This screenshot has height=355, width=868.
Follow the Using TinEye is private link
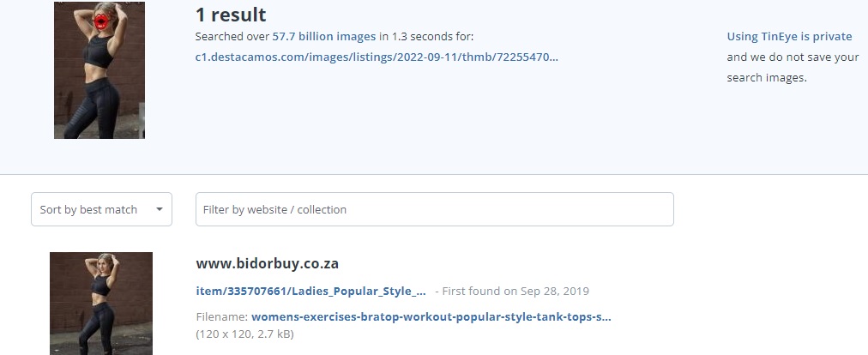(789, 37)
